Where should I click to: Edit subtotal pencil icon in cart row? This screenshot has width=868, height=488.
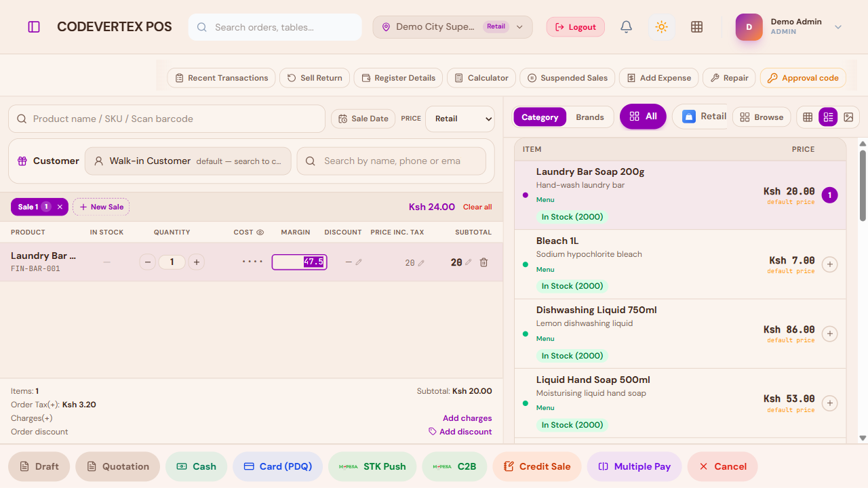tap(468, 262)
